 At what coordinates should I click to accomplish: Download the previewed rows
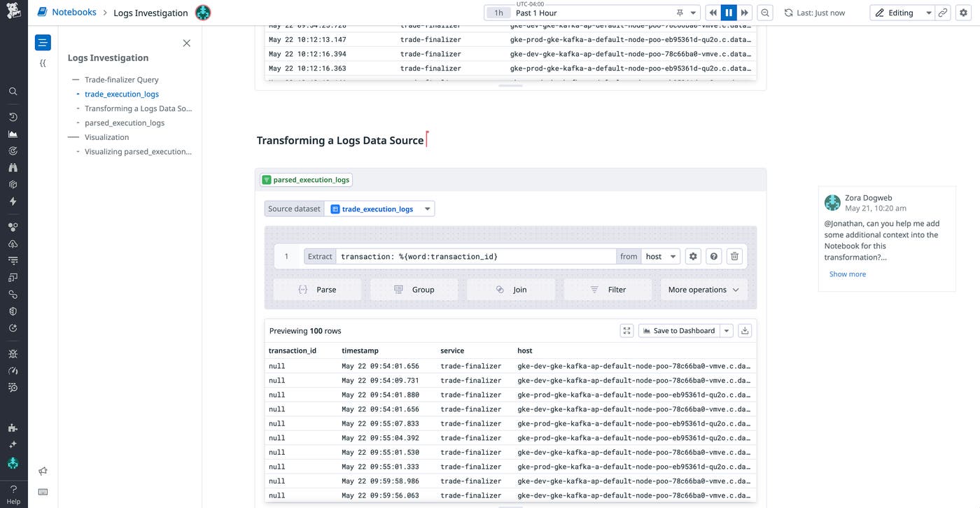[x=744, y=330]
